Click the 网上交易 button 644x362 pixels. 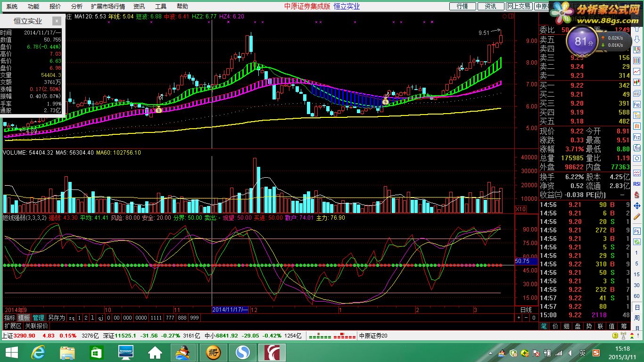tap(519, 6)
